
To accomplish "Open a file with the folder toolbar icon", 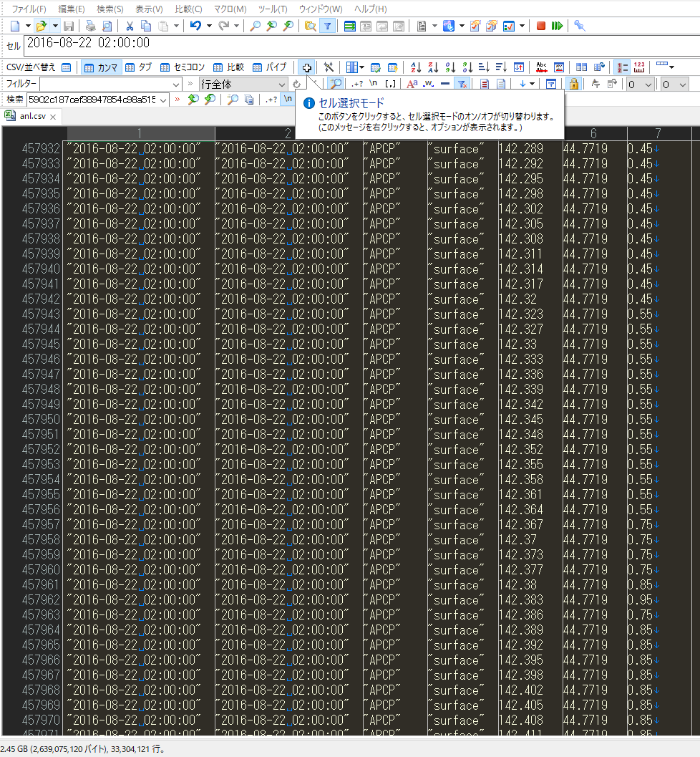I will 42,26.
